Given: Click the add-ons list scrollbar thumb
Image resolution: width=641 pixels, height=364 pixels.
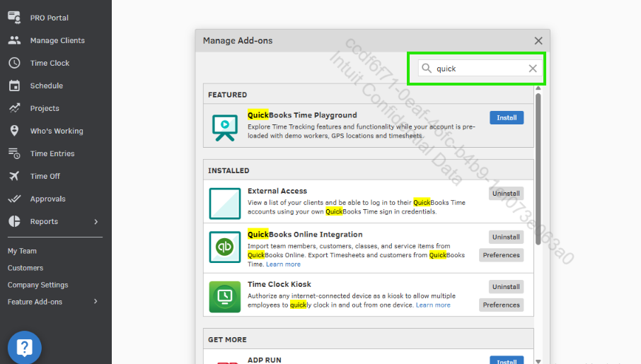Looking at the screenshot, I should 538,169.
